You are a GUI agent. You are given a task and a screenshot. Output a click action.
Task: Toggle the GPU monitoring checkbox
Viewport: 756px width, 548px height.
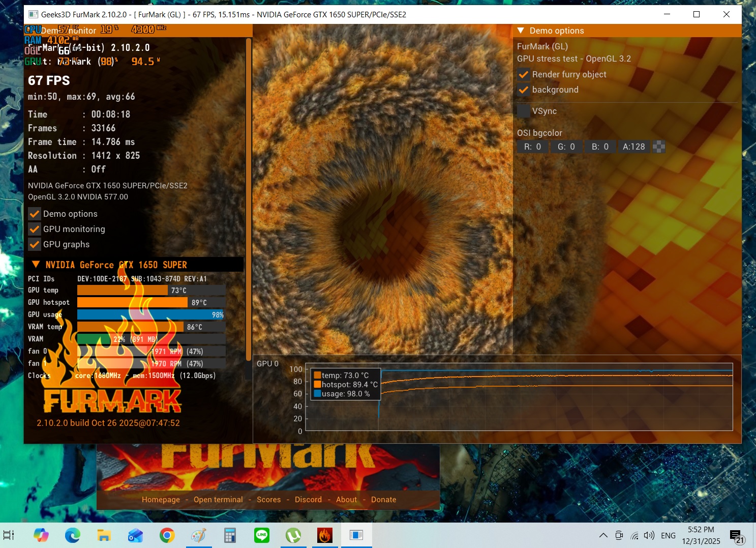[35, 229]
